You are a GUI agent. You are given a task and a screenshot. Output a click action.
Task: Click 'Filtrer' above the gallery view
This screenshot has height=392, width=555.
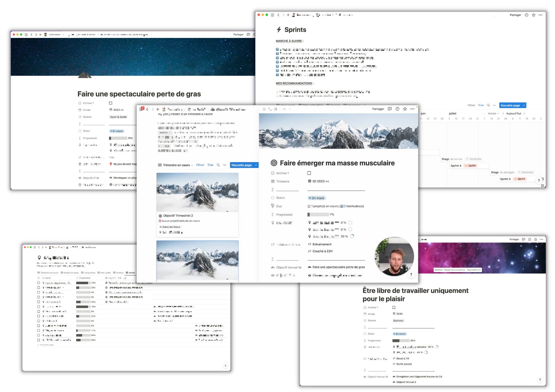tap(200, 165)
